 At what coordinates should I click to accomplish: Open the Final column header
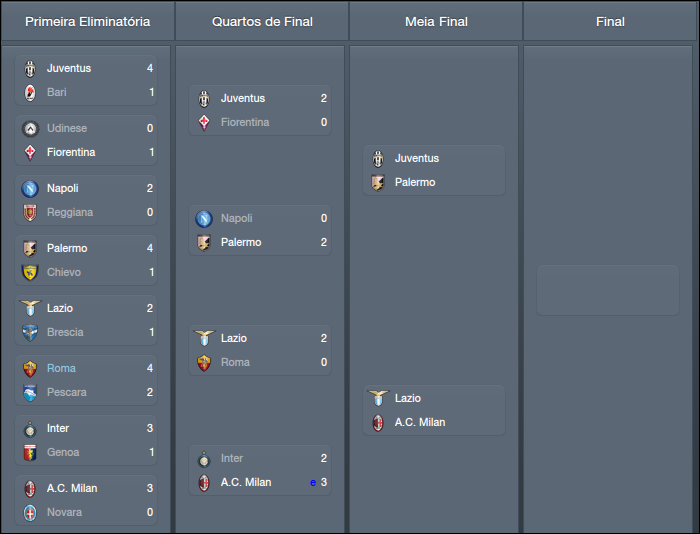tap(610, 21)
